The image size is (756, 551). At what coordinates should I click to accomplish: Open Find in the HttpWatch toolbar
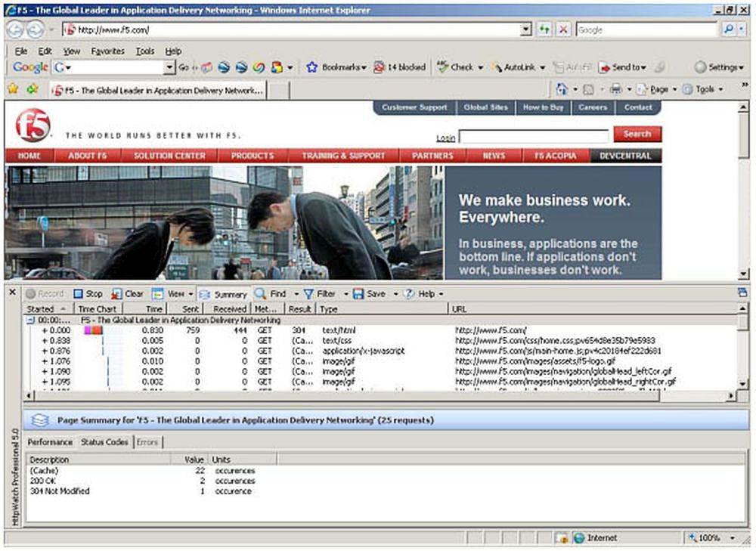click(x=271, y=293)
